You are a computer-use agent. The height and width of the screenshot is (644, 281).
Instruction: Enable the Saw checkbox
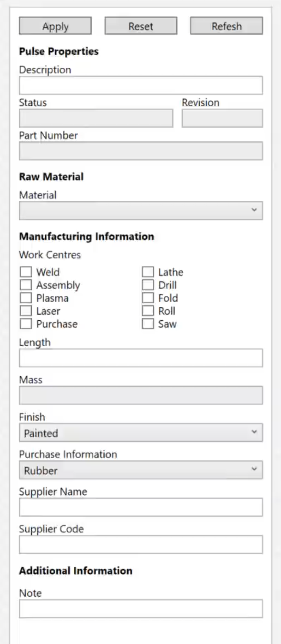click(148, 324)
